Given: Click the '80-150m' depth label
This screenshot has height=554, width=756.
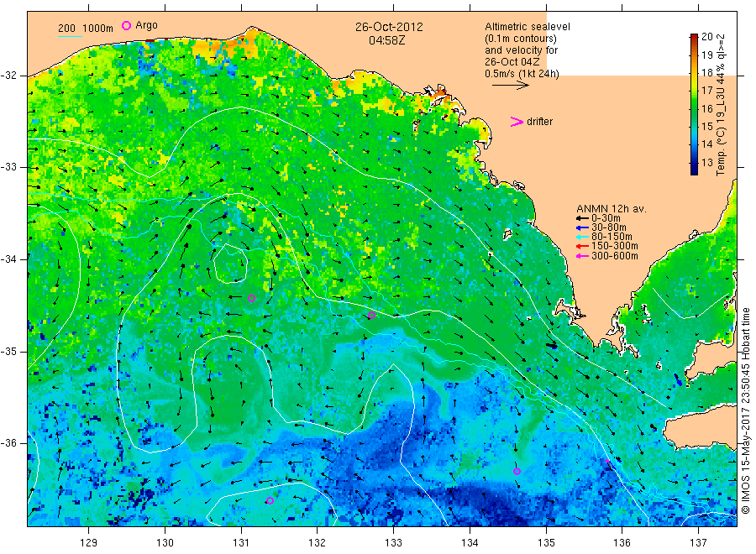Looking at the screenshot, I should (x=612, y=237).
